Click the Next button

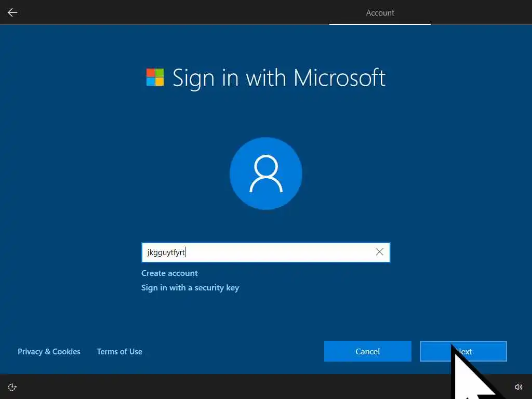(x=463, y=351)
